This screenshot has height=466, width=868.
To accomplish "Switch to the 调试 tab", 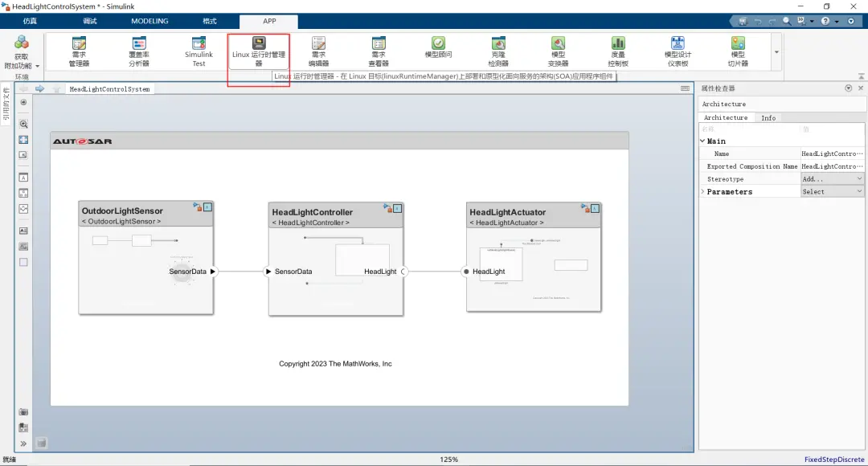I will (90, 21).
